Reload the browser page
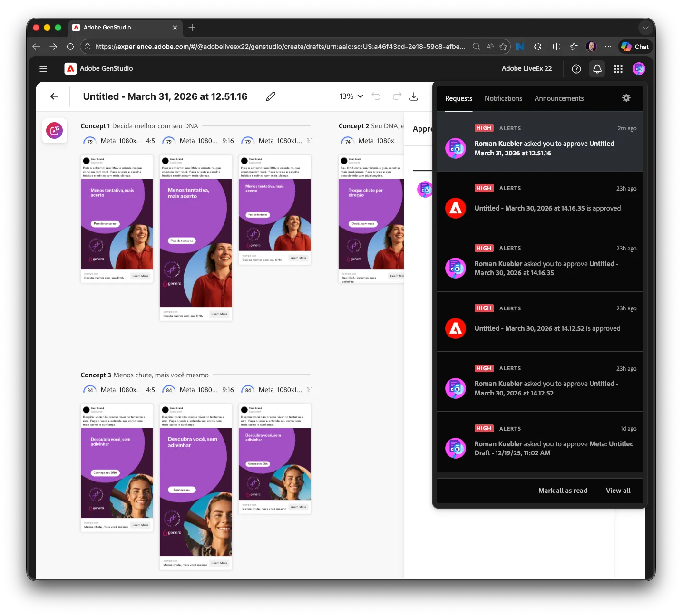 click(70, 47)
